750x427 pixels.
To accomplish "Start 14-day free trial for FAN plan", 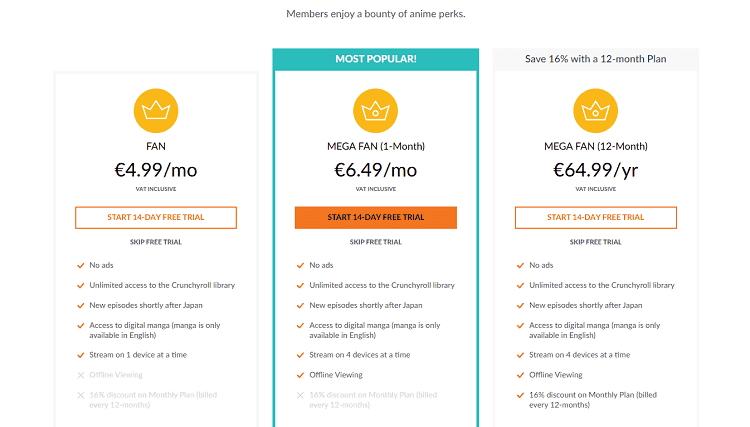I will point(156,218).
